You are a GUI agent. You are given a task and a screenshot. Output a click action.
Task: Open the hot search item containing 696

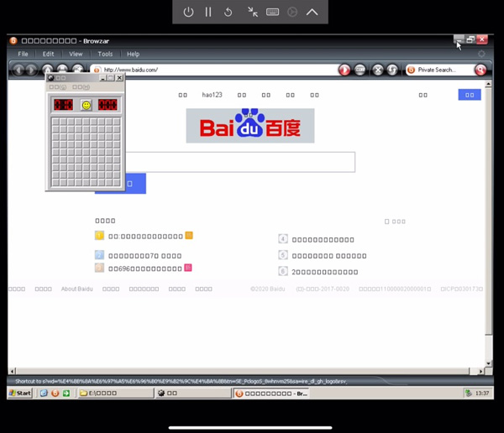tap(145, 269)
